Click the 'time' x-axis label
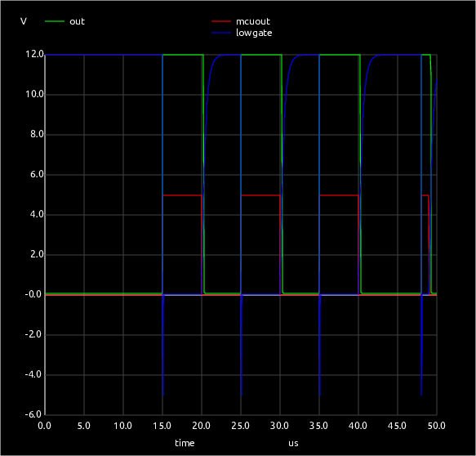This screenshot has width=476, height=456. click(185, 443)
